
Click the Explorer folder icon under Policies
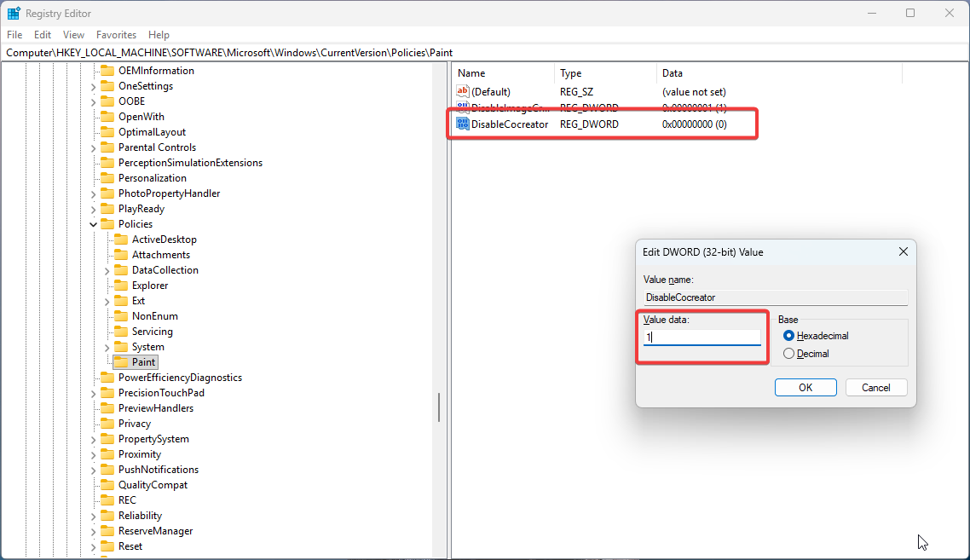click(x=121, y=286)
